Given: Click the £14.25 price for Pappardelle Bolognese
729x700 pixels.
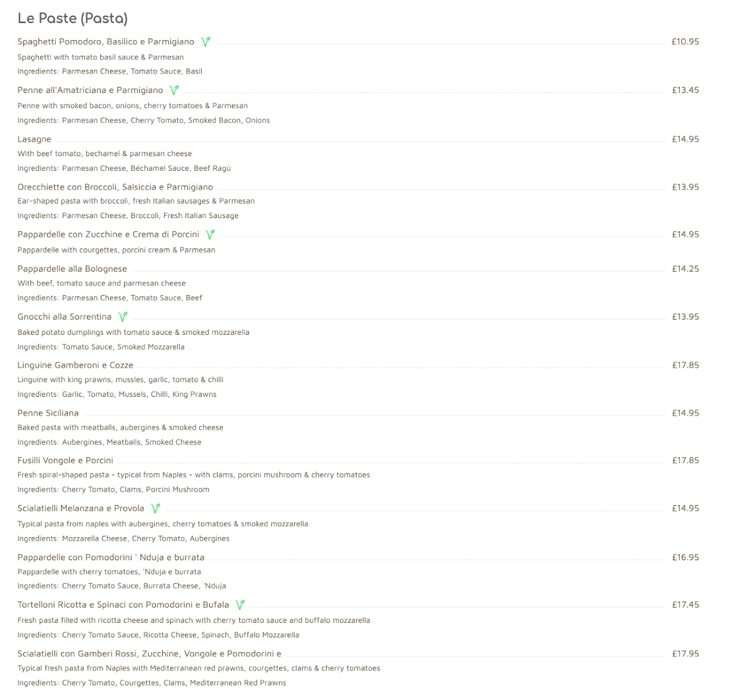Looking at the screenshot, I should (x=685, y=269).
